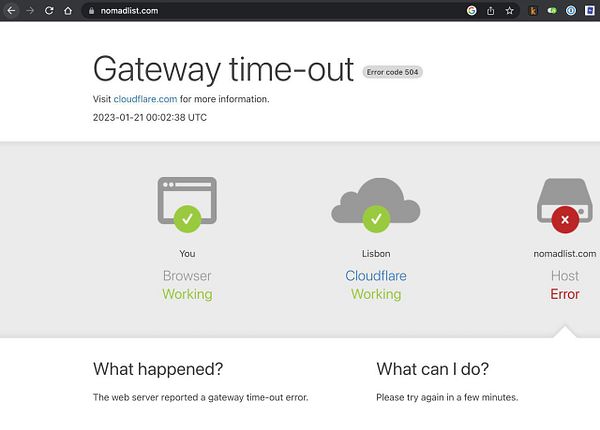The image size is (600, 430).
Task: Click the browser back arrow
Action: (x=11, y=11)
